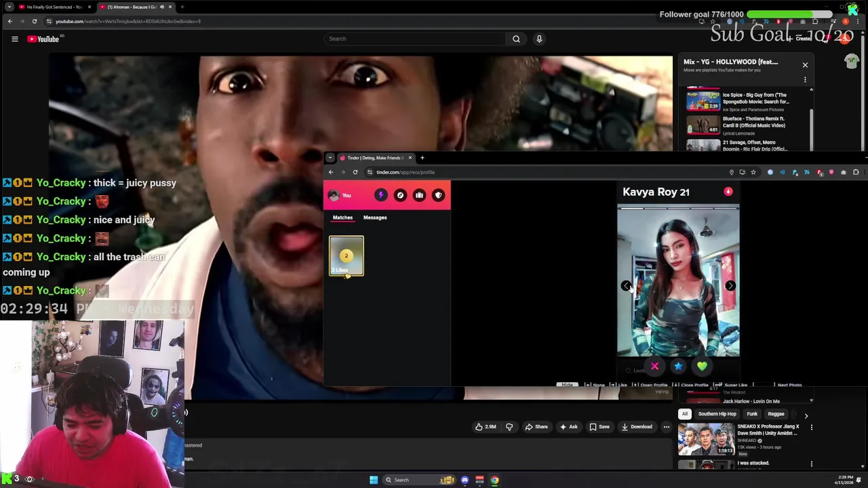Open the SNEAKO X Professor Jiang video thumbnail

[706, 439]
